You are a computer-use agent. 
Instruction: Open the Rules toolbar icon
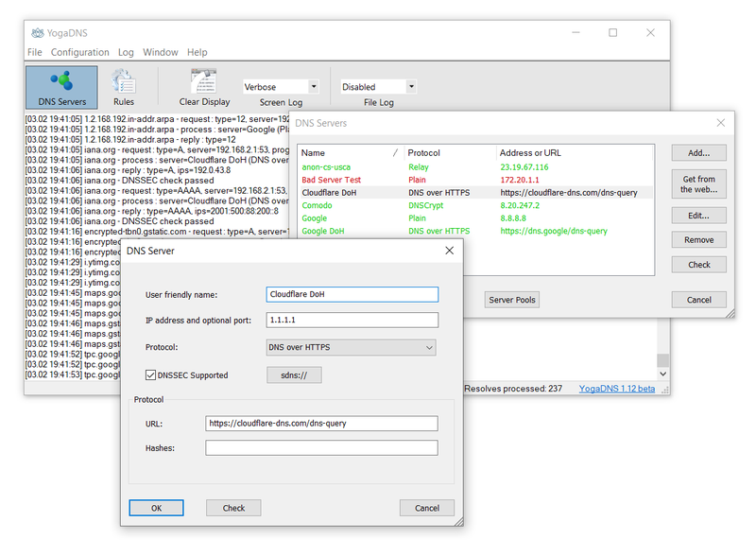point(123,87)
